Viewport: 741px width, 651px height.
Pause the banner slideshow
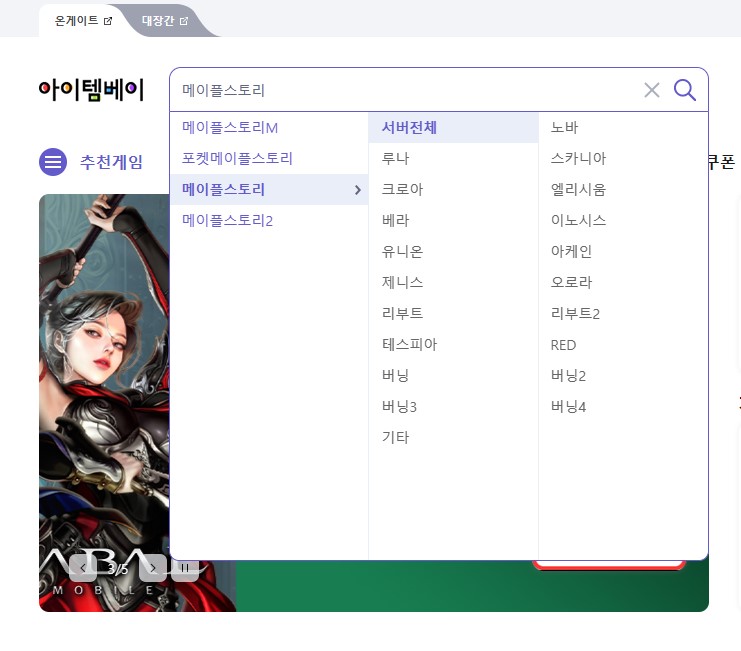tap(185, 568)
